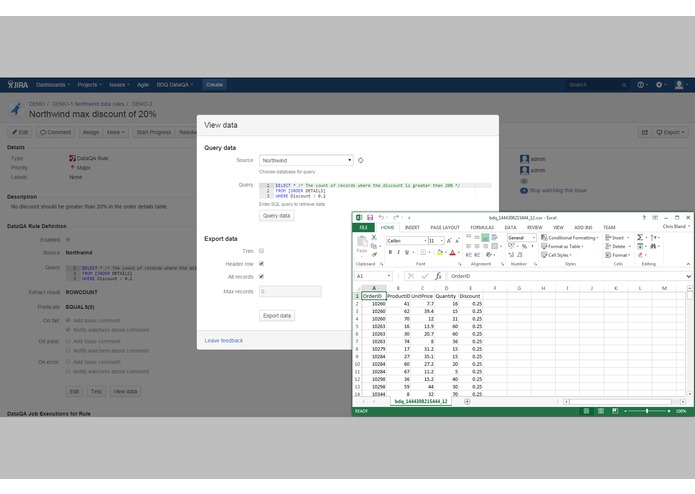Open the BDQ DataQA menu in Jira
The height and width of the screenshot is (494, 695).
tap(175, 85)
